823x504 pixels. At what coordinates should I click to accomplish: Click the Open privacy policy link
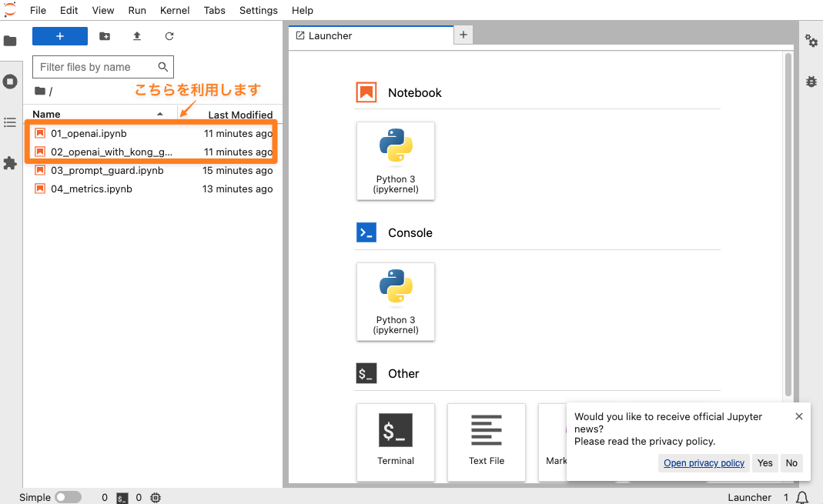(704, 462)
